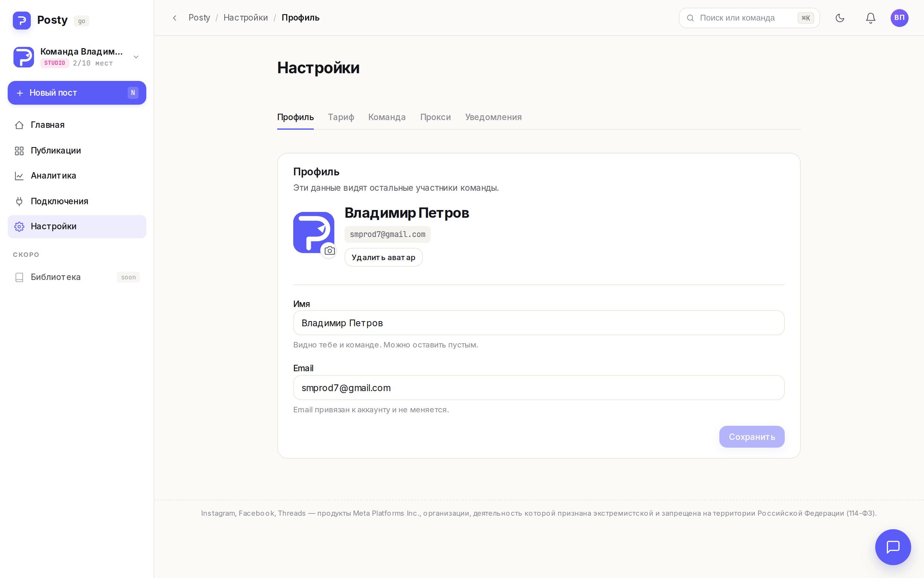924x578 pixels.
Task: Click the Владимир Петров profile heading
Action: click(x=406, y=213)
